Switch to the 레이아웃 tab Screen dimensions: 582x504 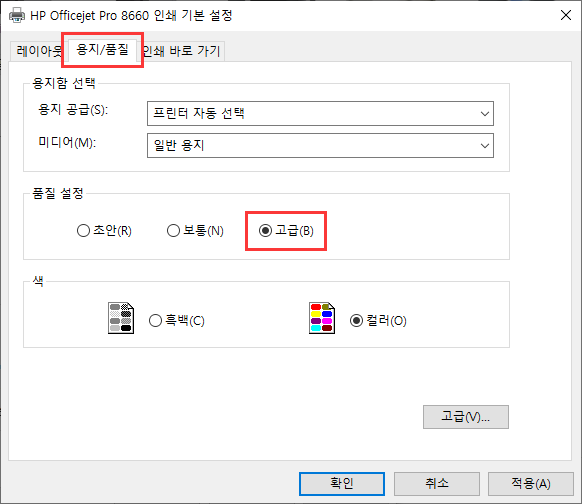tap(39, 51)
